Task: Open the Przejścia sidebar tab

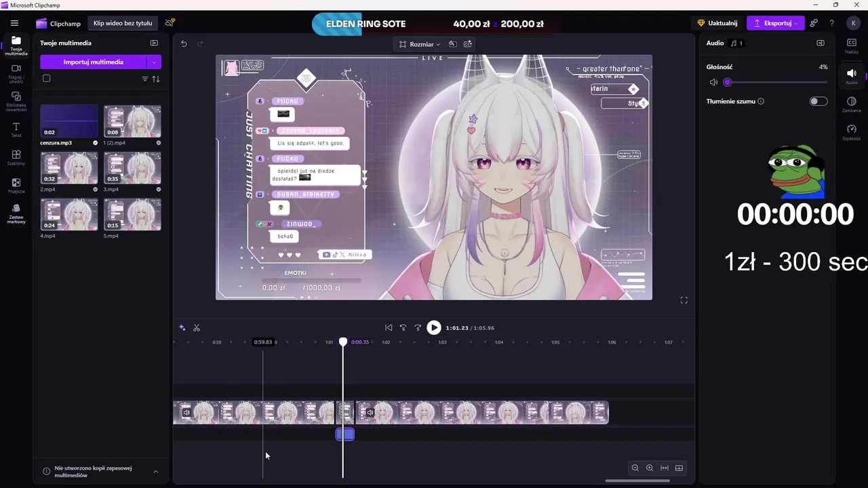Action: pos(16,186)
